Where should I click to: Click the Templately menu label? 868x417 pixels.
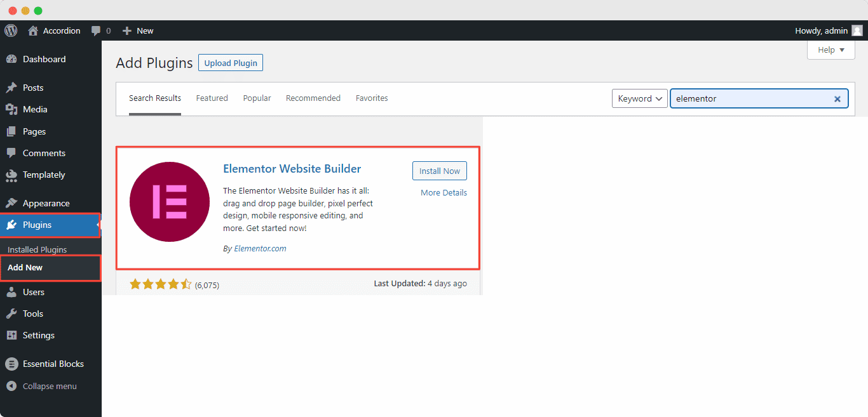point(44,175)
